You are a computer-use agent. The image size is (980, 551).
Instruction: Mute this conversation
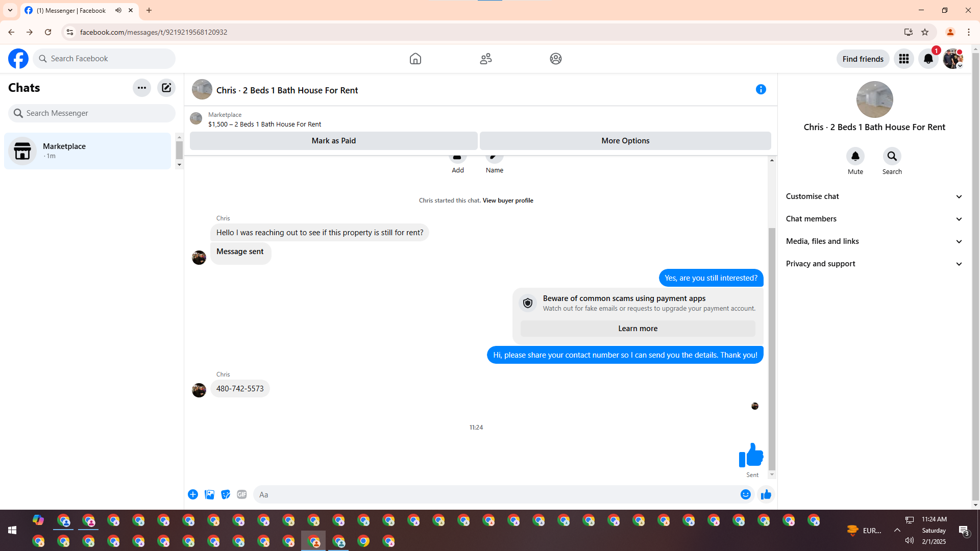click(x=855, y=157)
